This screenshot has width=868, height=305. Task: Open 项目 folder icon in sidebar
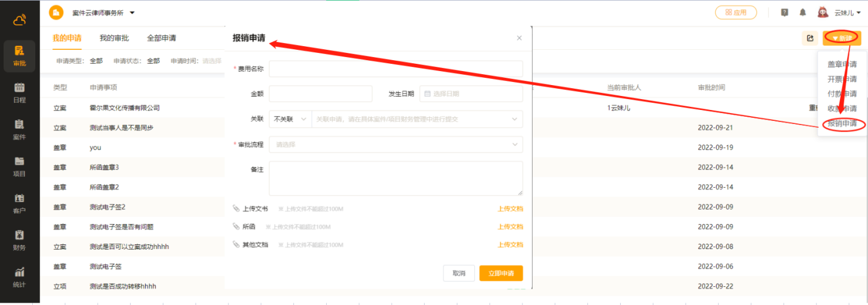tap(19, 166)
